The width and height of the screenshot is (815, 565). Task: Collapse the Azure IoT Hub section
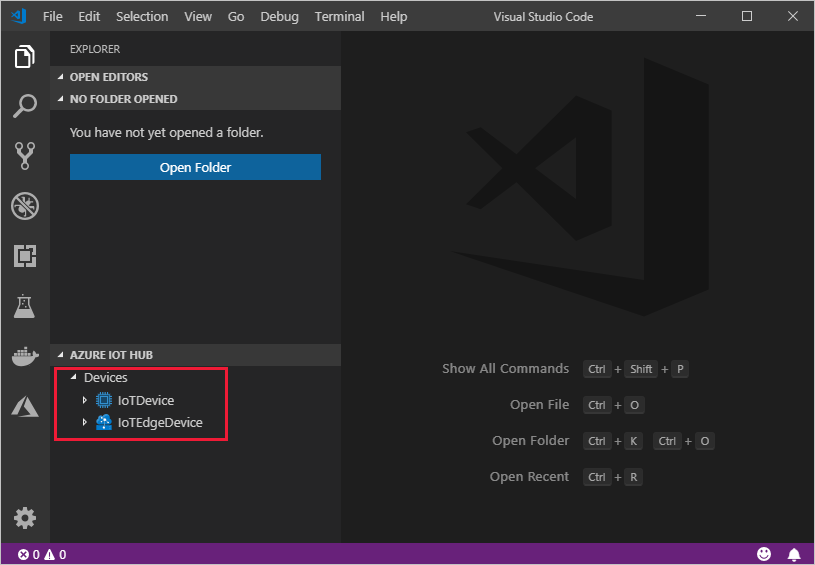(x=61, y=354)
